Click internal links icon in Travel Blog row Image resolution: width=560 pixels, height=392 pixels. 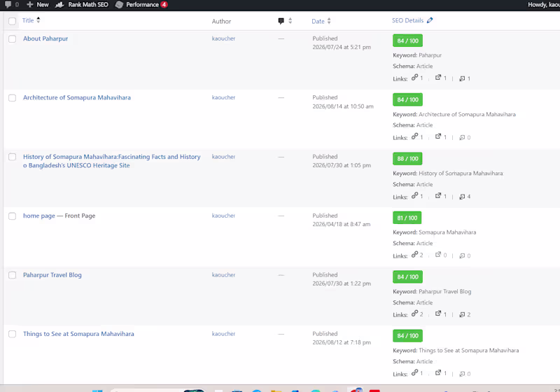click(414, 313)
